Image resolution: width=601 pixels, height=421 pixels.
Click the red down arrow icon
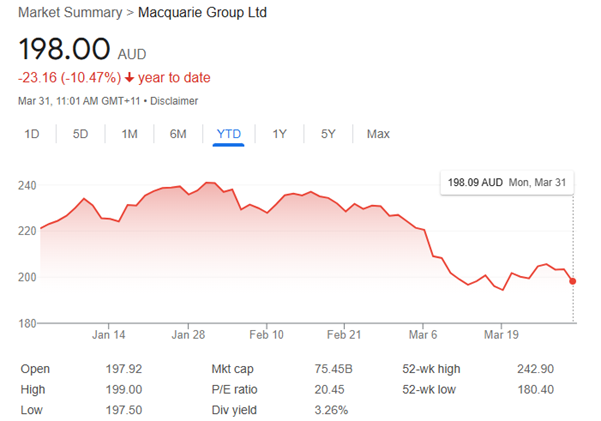pyautogui.click(x=130, y=78)
